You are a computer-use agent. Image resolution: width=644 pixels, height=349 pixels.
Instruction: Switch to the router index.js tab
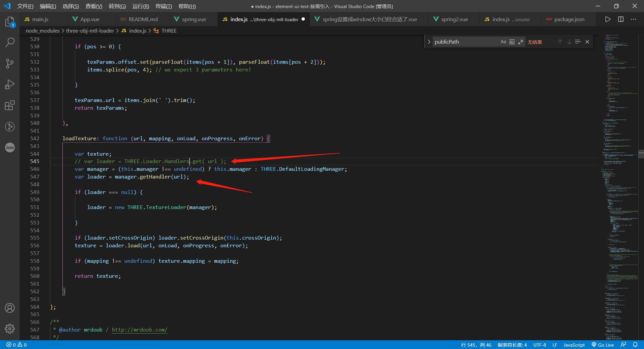pos(510,19)
